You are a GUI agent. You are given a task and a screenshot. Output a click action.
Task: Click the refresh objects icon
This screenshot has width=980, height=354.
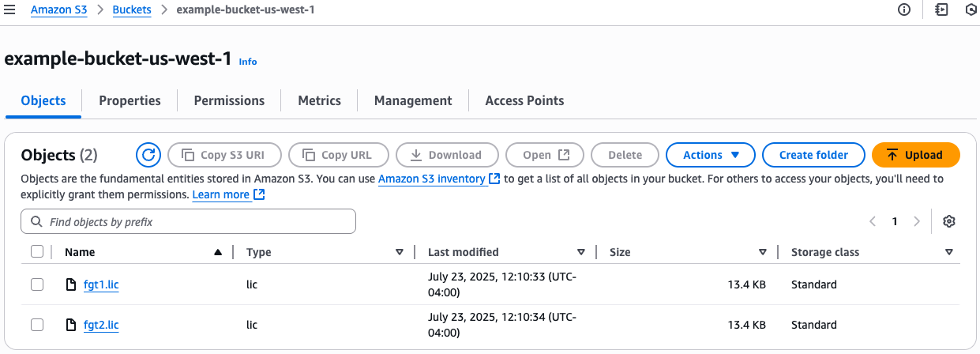(148, 155)
